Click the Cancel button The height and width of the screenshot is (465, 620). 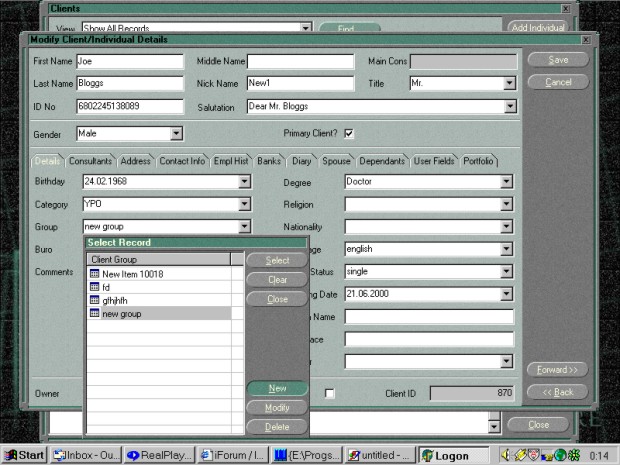[558, 82]
